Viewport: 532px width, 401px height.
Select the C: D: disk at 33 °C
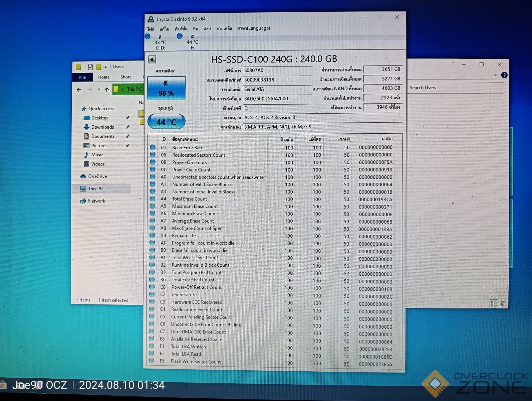point(160,42)
